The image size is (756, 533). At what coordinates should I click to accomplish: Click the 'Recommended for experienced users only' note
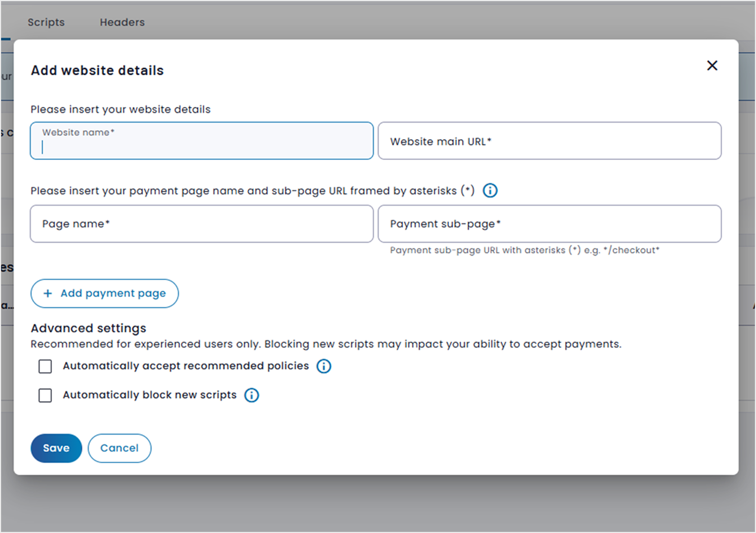click(x=326, y=344)
